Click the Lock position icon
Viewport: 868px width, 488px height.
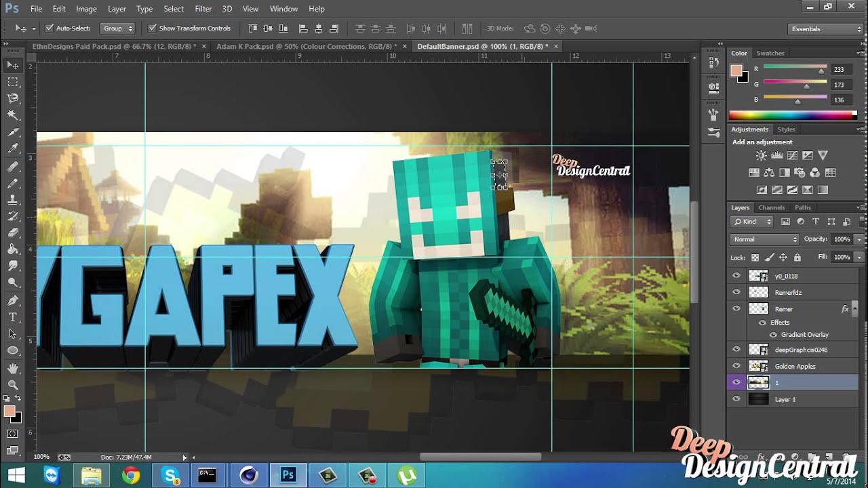point(783,258)
